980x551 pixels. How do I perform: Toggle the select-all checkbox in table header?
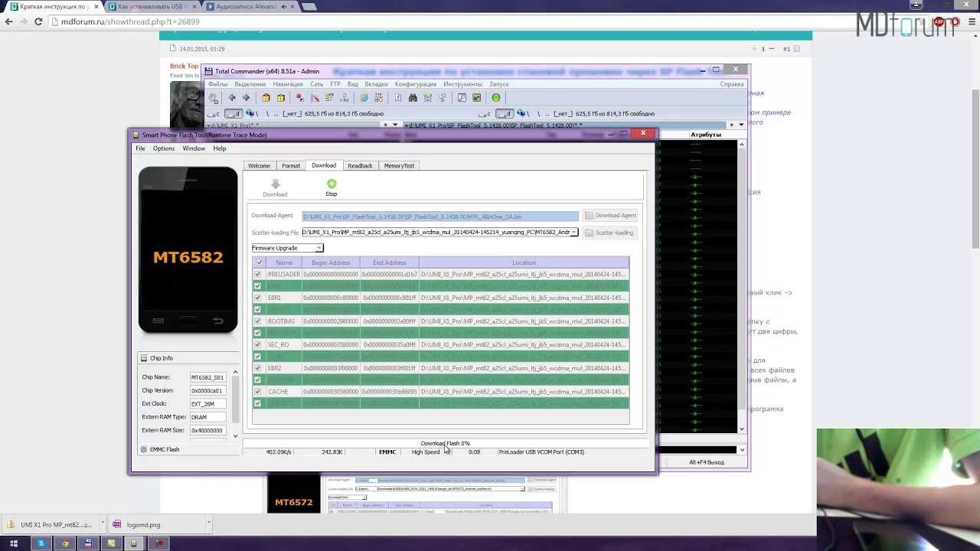point(260,262)
